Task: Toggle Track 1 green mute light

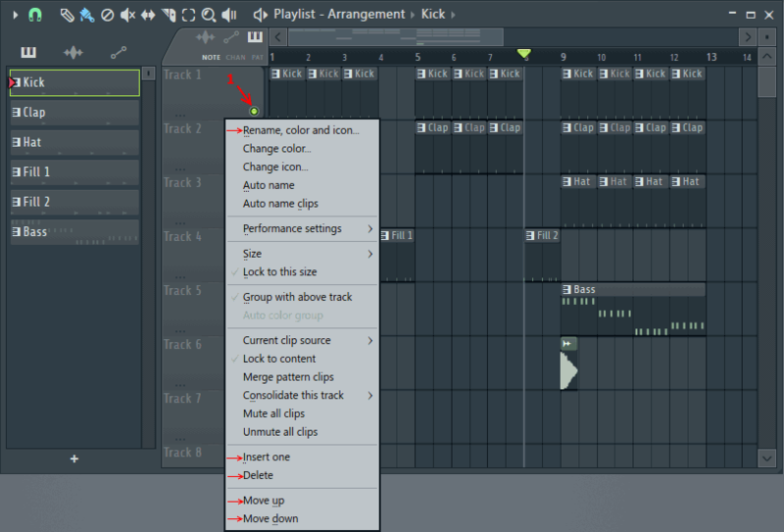Action: 254,111
